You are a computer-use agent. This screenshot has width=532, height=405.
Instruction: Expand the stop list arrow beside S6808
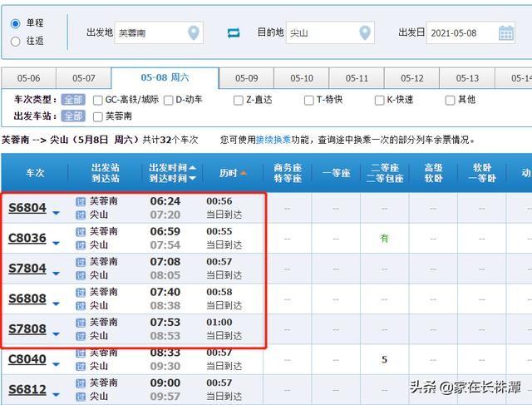coord(56,304)
